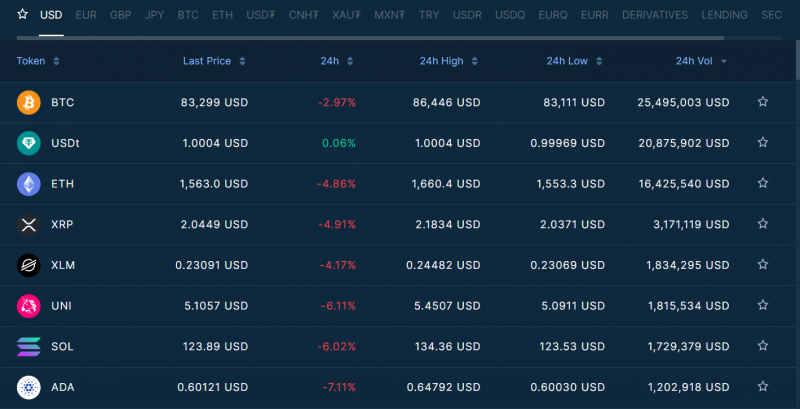The width and height of the screenshot is (800, 409).
Task: Click BTC last price 83,299 USD
Action: click(x=214, y=103)
